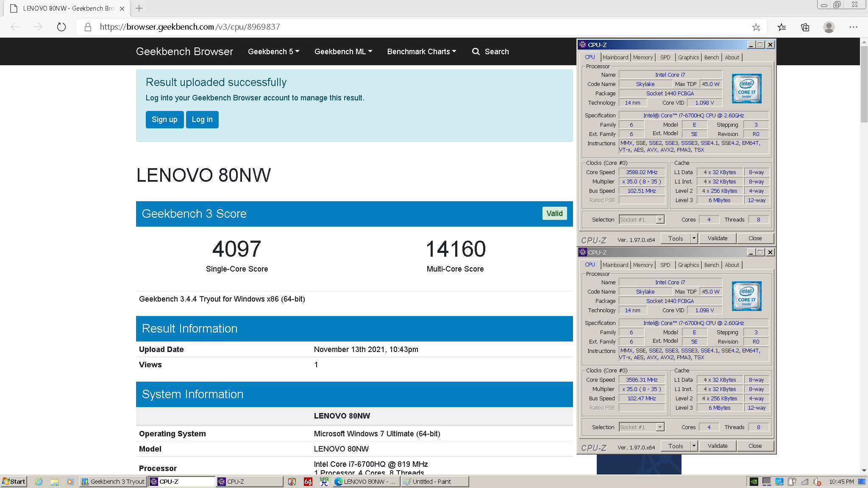Open the Favorites list icon
Image resolution: width=868 pixels, height=488 pixels.
782,28
